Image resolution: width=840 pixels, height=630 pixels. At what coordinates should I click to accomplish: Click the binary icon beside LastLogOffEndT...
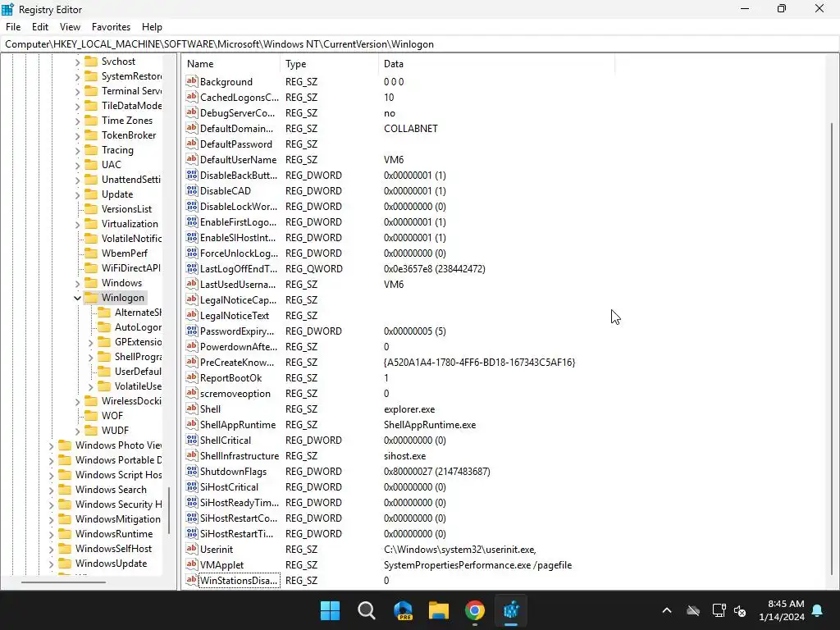[x=192, y=268]
